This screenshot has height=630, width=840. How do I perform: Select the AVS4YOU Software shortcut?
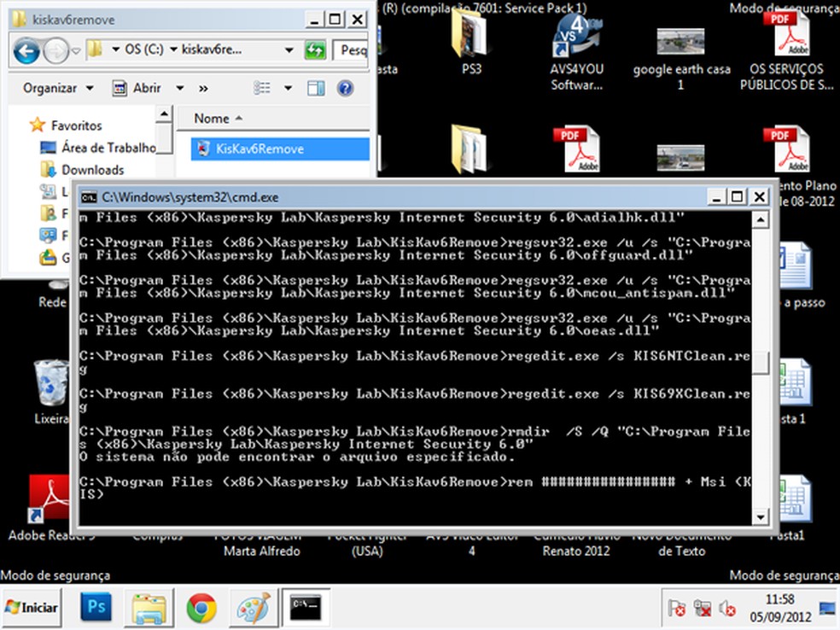576,51
